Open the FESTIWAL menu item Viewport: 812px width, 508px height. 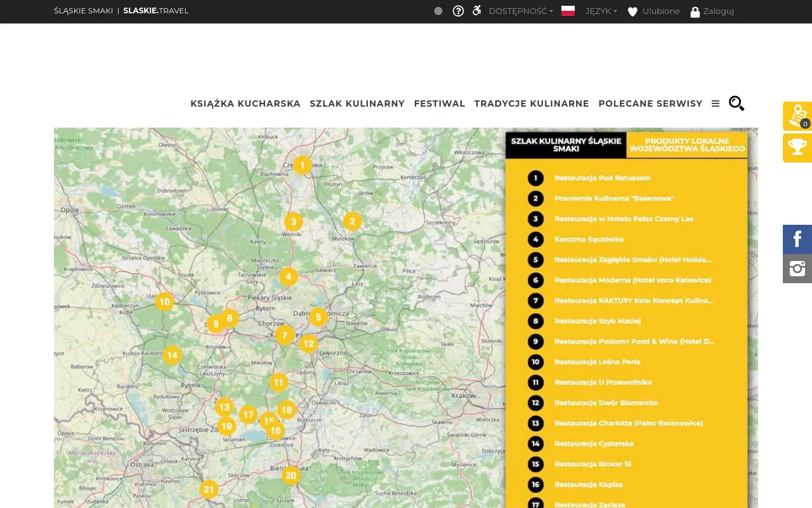(440, 104)
